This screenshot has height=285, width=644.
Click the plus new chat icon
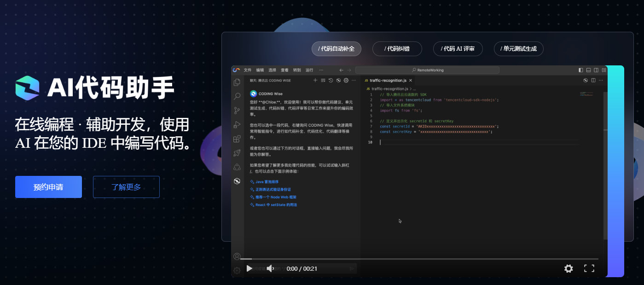pyautogui.click(x=315, y=80)
